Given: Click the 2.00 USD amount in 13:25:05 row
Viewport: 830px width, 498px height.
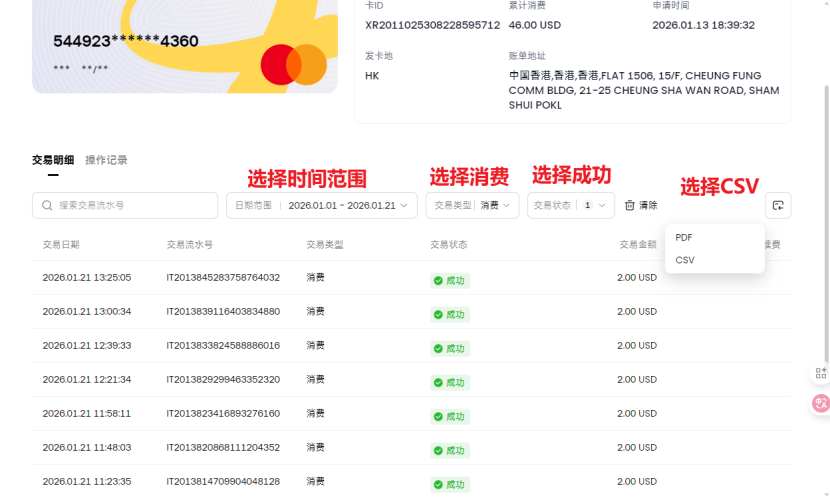Looking at the screenshot, I should [637, 277].
